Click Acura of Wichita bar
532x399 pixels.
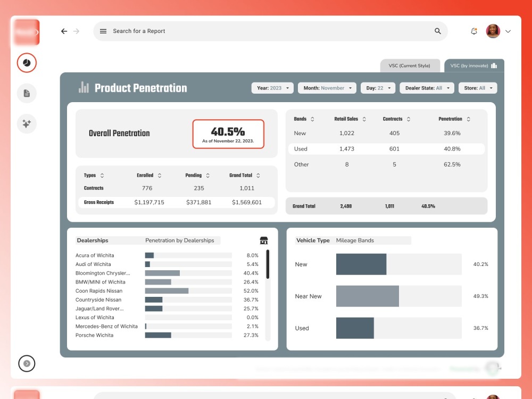149,255
